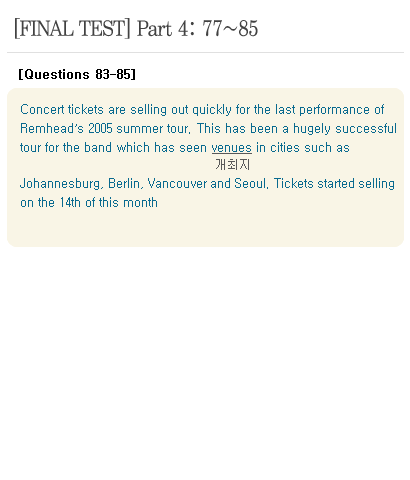Click the underlined word venues
Viewport: 410px width, 480px height.
click(x=232, y=148)
